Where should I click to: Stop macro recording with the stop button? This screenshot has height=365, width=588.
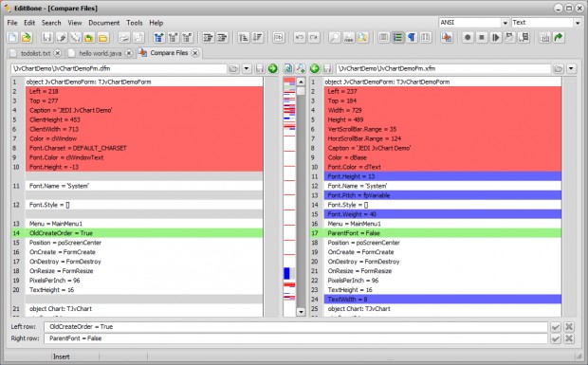(x=482, y=38)
